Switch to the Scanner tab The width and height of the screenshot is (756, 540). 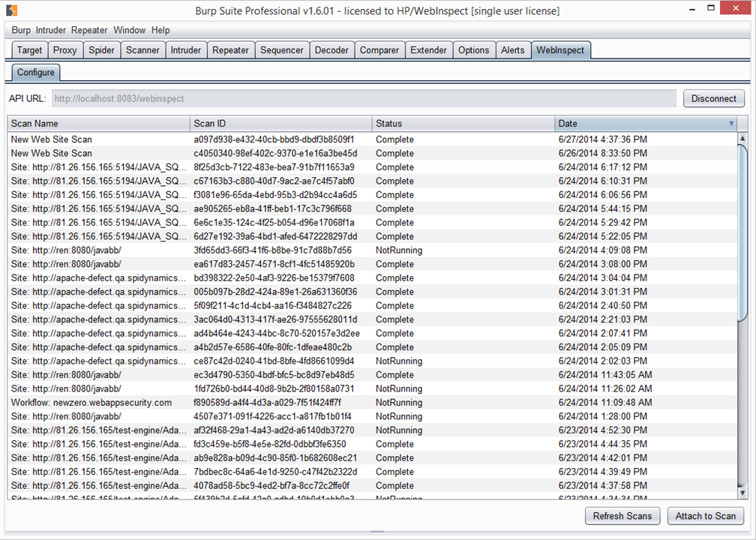pyautogui.click(x=142, y=50)
